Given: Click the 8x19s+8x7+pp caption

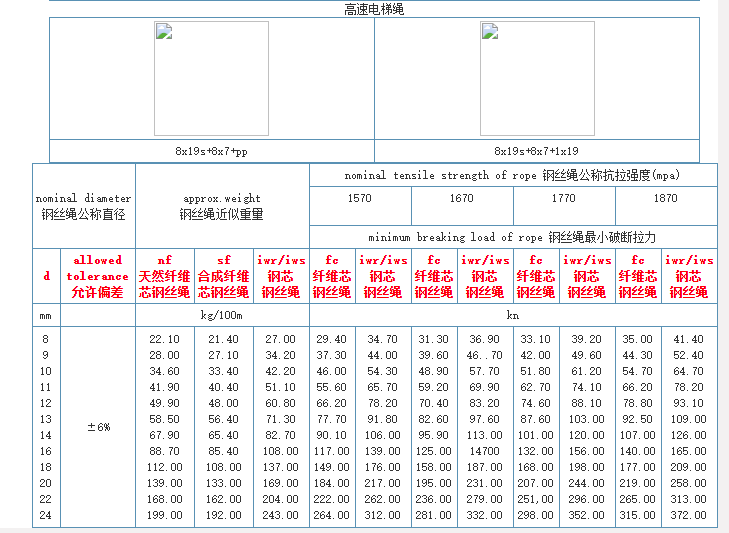Looking at the screenshot, I should [211, 151].
